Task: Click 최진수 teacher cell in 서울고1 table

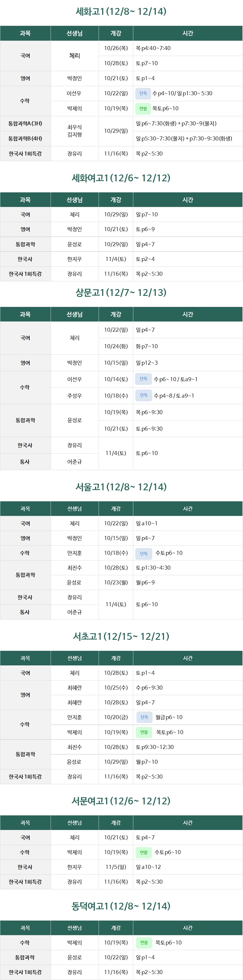Action: click(x=74, y=568)
